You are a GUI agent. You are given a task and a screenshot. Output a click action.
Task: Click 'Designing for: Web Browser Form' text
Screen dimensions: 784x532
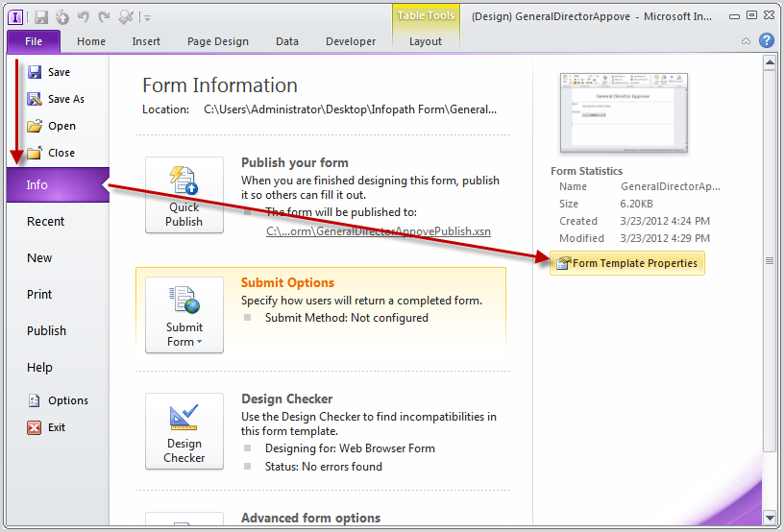coord(350,448)
